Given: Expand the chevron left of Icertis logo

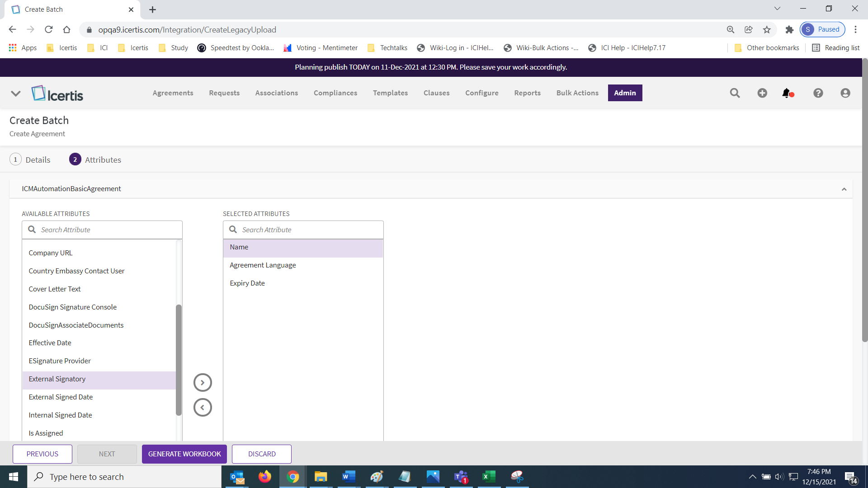Looking at the screenshot, I should [x=16, y=94].
